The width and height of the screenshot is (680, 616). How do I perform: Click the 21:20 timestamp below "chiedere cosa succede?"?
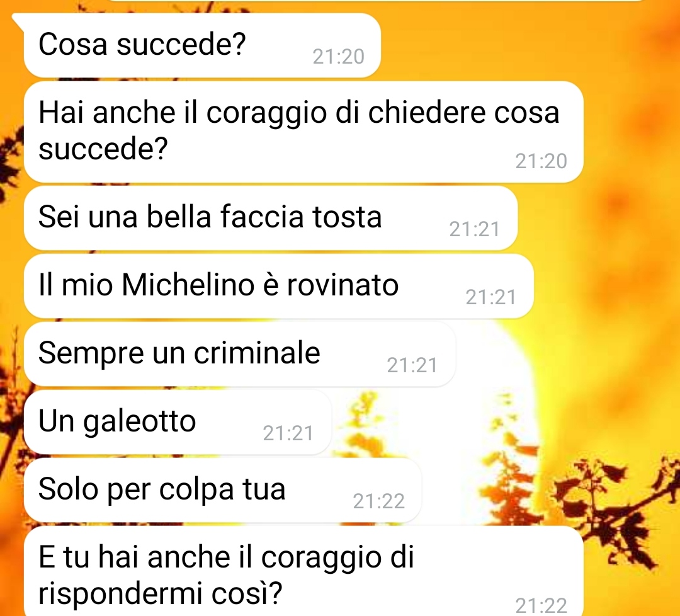(x=541, y=161)
